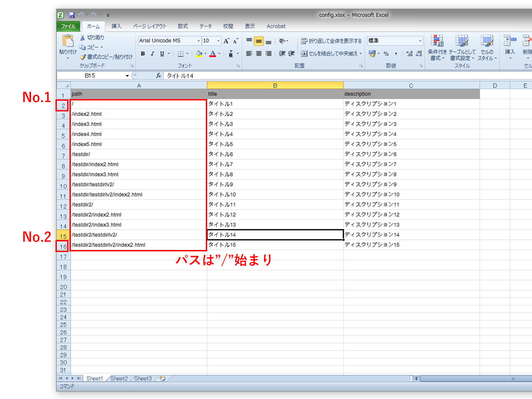Click the insert function fx icon

159,76
